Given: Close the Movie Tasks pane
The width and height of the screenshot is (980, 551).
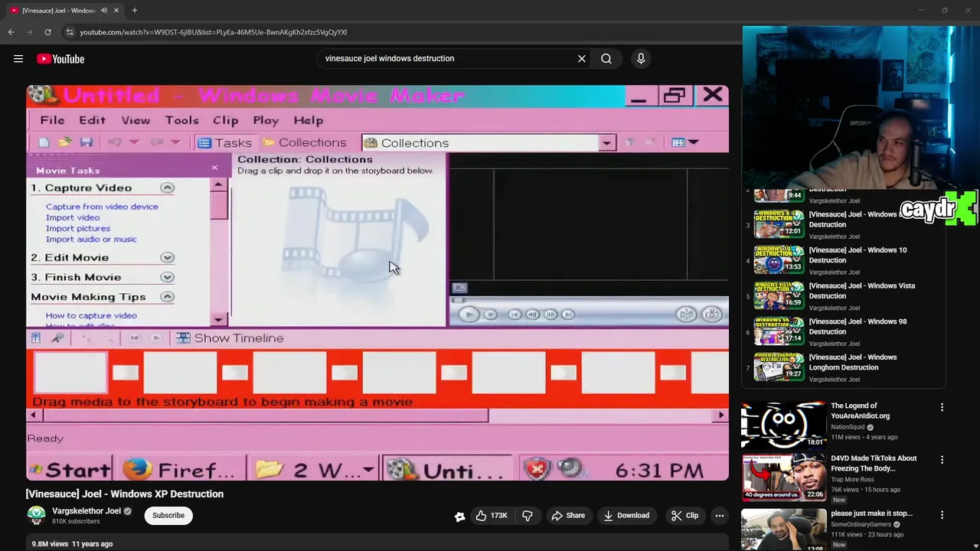Looking at the screenshot, I should point(214,168).
